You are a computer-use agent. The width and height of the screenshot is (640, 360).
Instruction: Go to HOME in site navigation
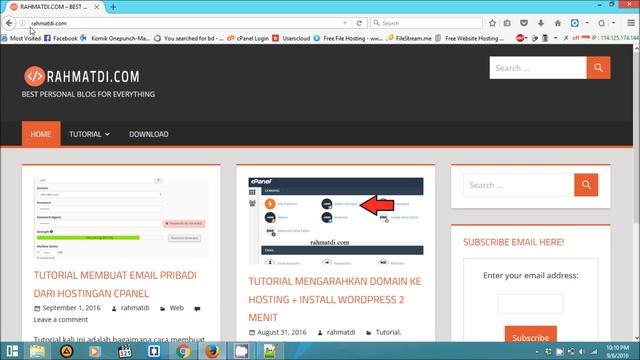[x=41, y=134]
